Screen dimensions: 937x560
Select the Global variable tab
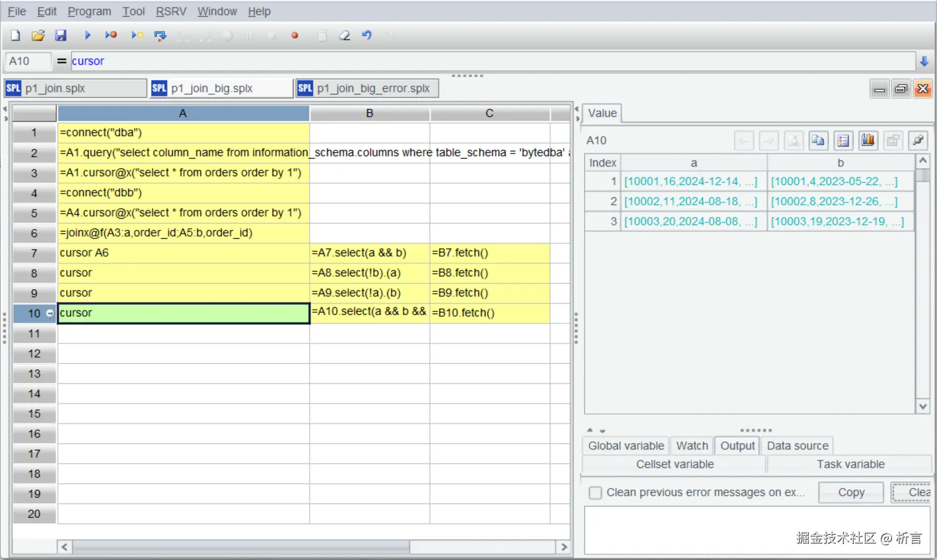626,446
